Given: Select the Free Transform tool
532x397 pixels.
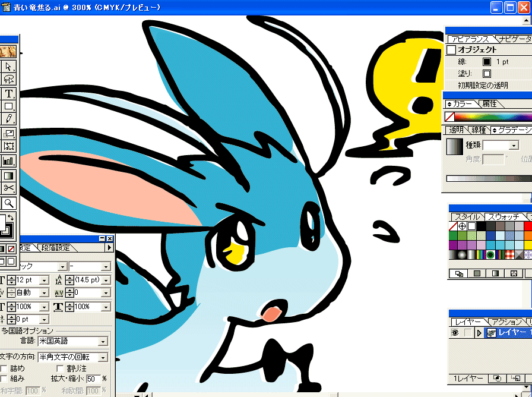Looking at the screenshot, I should (x=8, y=146).
